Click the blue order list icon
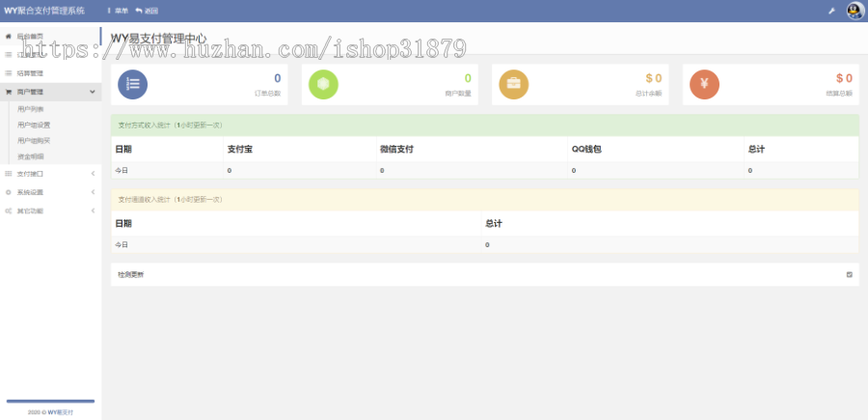This screenshot has height=420, width=868. click(x=132, y=85)
